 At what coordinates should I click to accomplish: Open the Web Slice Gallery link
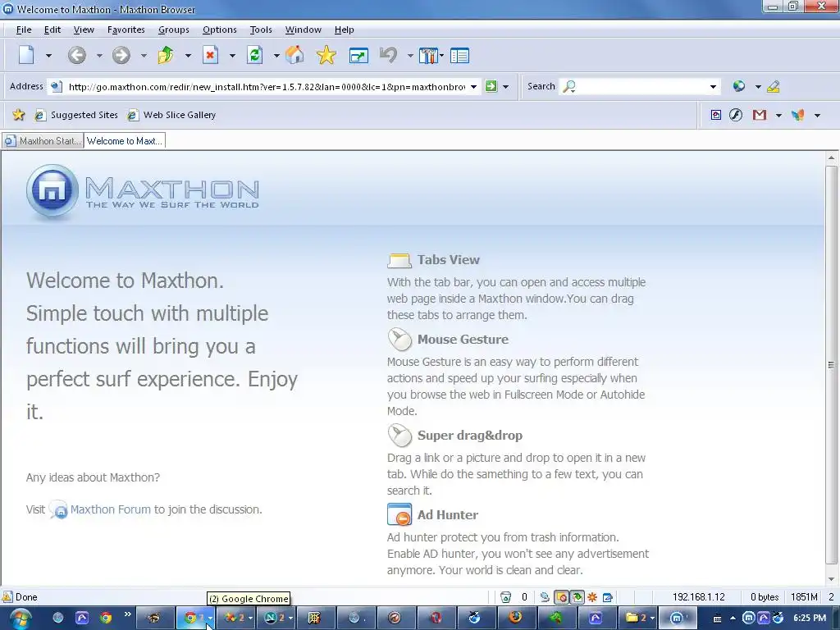point(172,115)
